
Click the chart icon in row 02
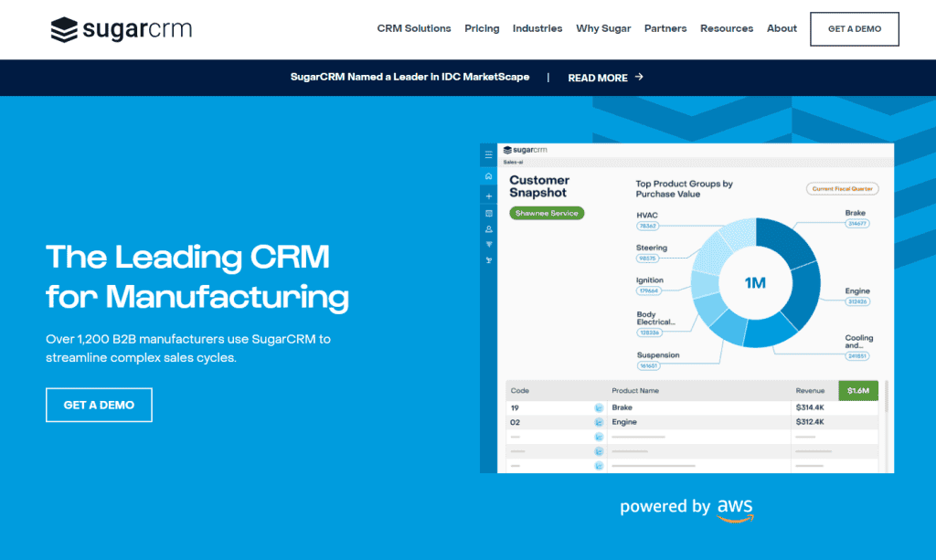click(x=598, y=422)
